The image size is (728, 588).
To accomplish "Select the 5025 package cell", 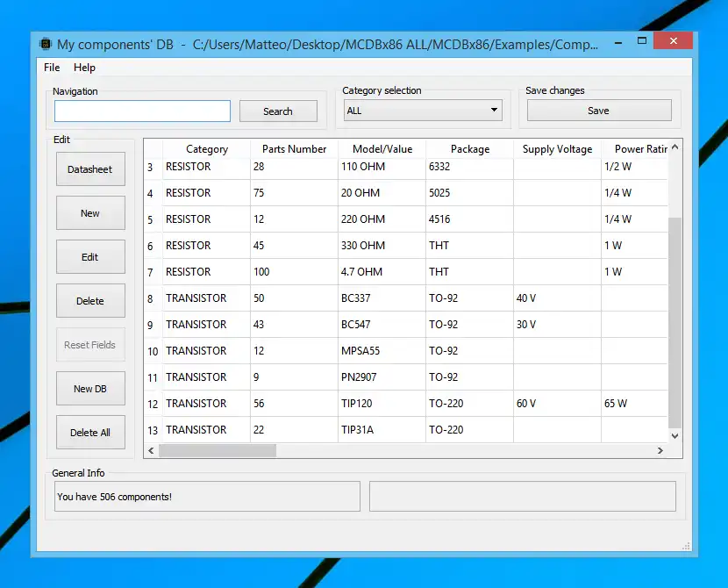I will click(470, 193).
